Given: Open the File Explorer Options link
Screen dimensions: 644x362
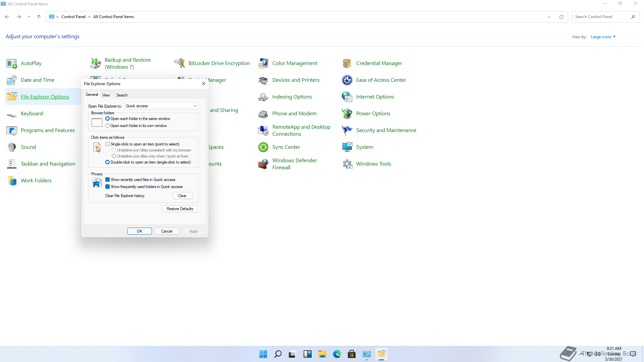Looking at the screenshot, I should click(45, 97).
